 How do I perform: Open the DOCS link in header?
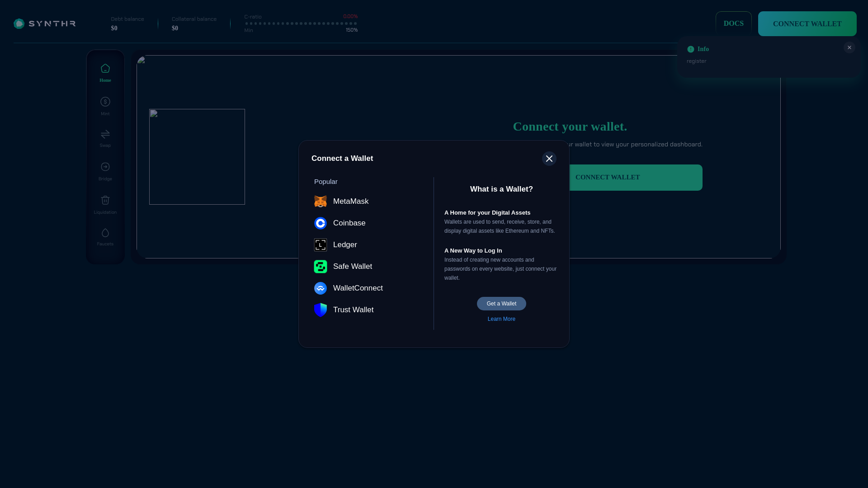[x=734, y=23]
